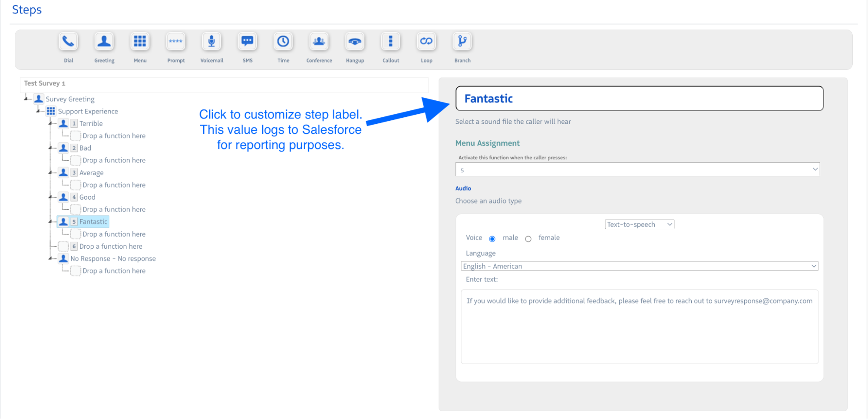This screenshot has height=419, width=868.
Task: Collapse the Support Experience tree node
Action: point(38,111)
